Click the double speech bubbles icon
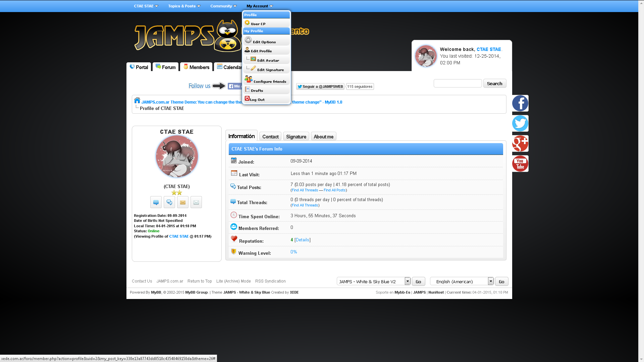Screen dimensions: 644x362 point(169,202)
